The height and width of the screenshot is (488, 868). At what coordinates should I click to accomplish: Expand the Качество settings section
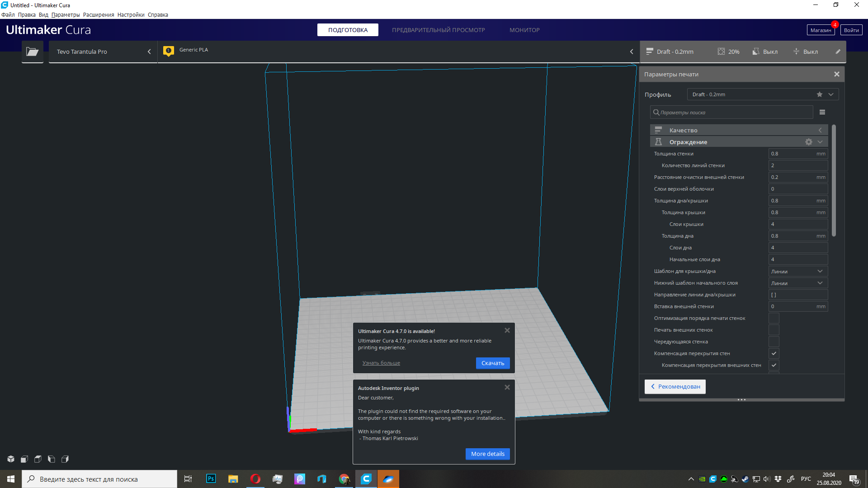point(739,130)
